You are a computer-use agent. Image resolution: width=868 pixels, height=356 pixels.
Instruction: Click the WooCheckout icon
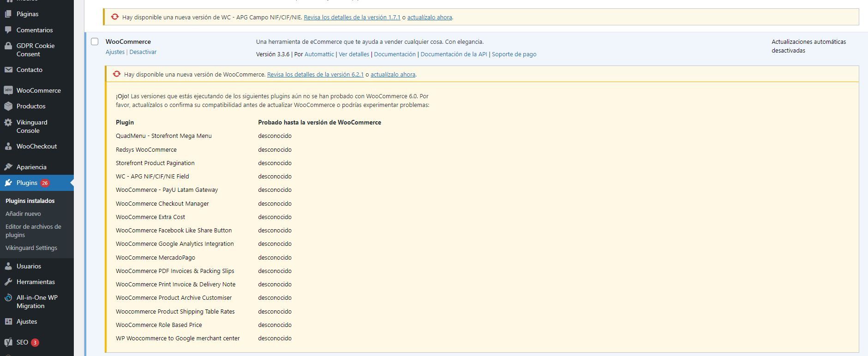[8, 146]
